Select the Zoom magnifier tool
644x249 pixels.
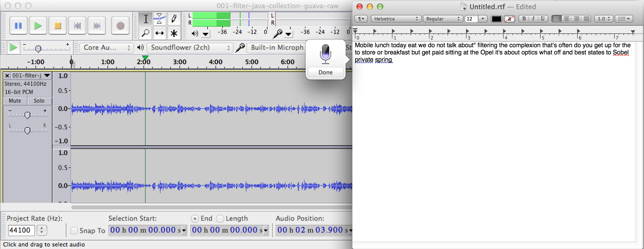pyautogui.click(x=146, y=33)
